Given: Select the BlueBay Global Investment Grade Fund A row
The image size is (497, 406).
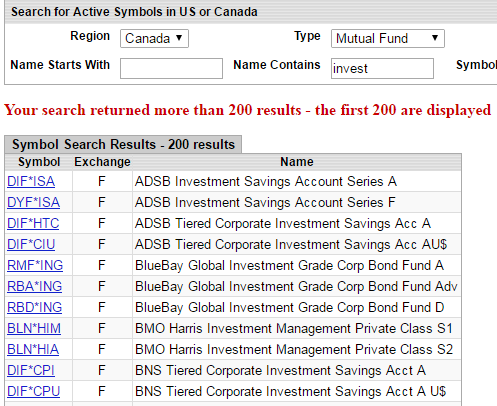Looking at the screenshot, I should 233,266.
